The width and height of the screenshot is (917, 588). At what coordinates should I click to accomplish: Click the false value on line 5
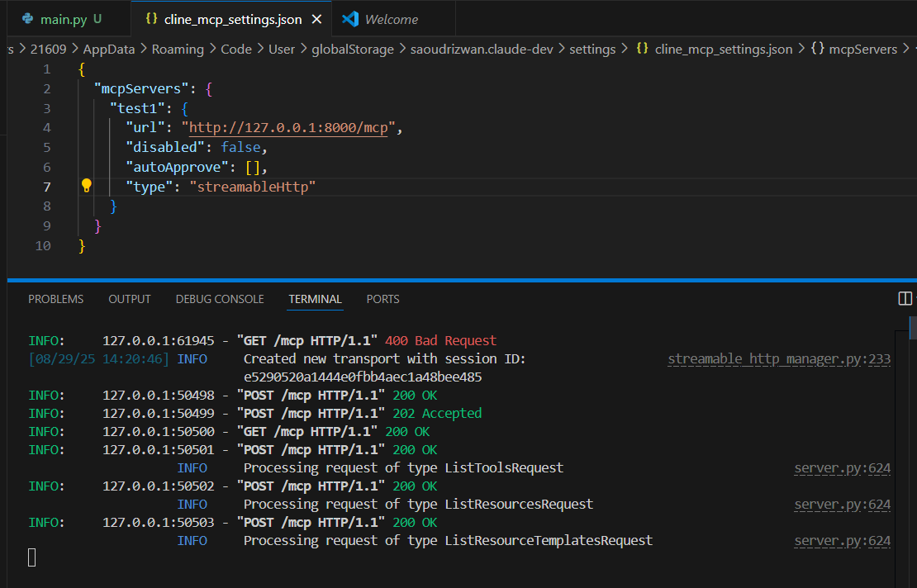tap(240, 147)
